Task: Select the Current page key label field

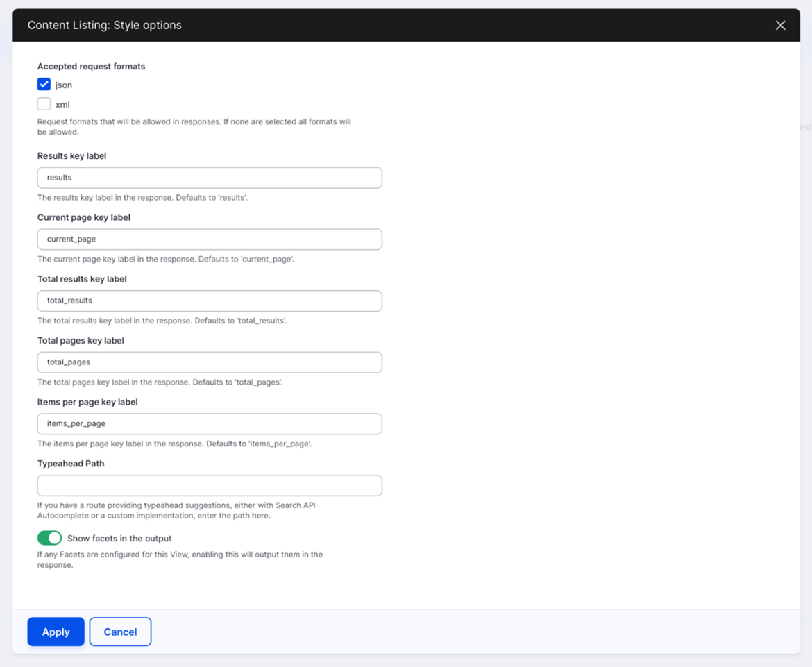Action: tap(208, 239)
